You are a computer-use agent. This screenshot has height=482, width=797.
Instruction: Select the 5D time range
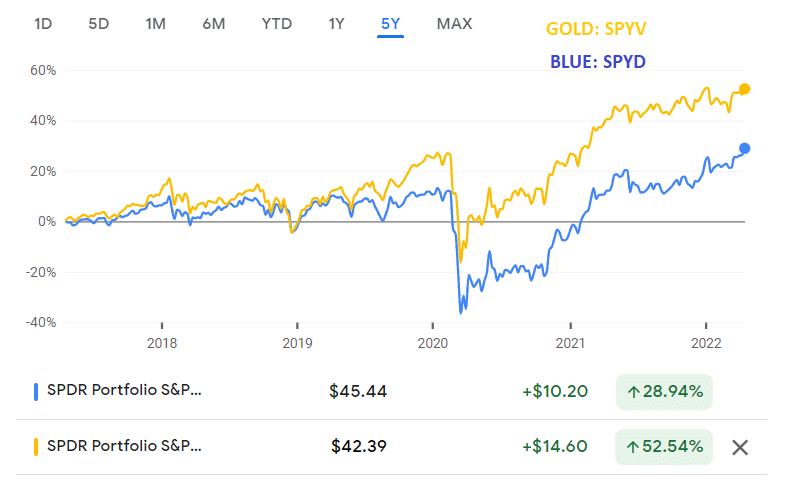click(99, 24)
